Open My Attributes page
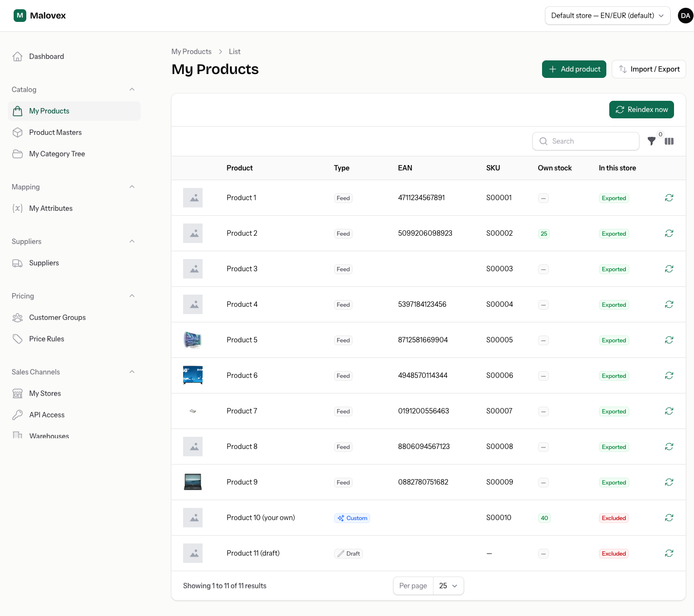Image resolution: width=694 pixels, height=616 pixels. (74, 208)
